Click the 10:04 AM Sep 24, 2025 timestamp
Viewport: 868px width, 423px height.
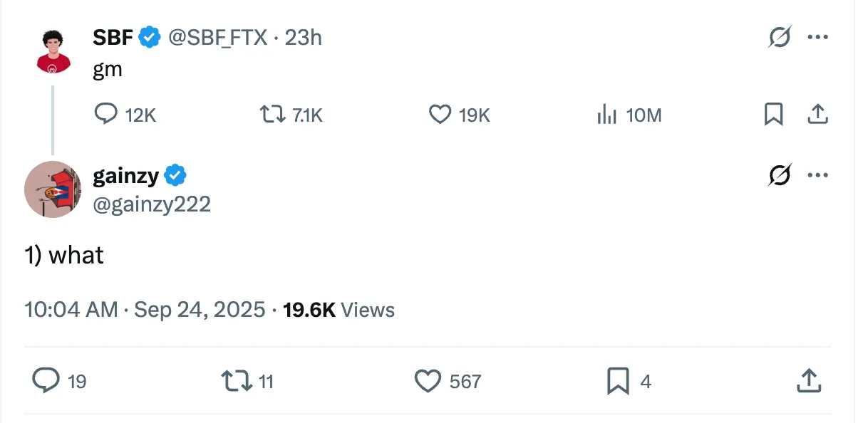click(x=145, y=310)
